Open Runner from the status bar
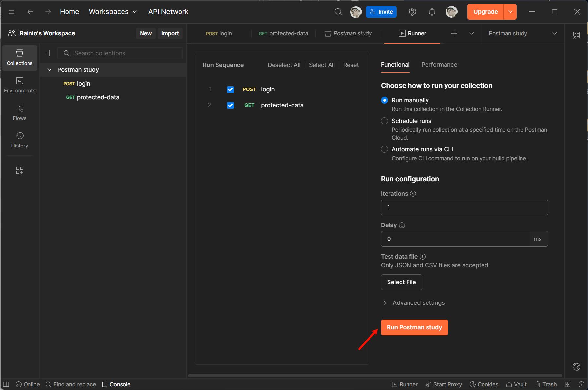This screenshot has height=390, width=588. coord(405,384)
